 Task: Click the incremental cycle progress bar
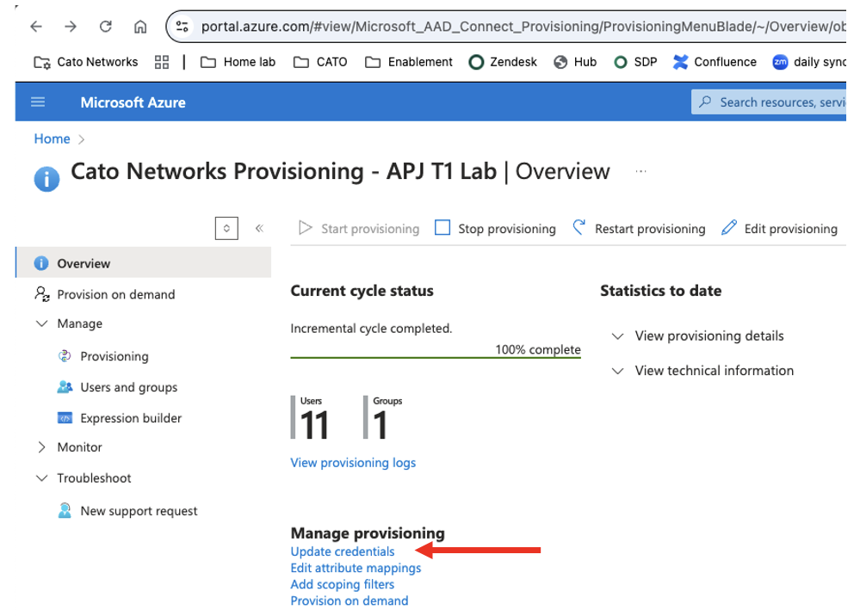point(435,349)
